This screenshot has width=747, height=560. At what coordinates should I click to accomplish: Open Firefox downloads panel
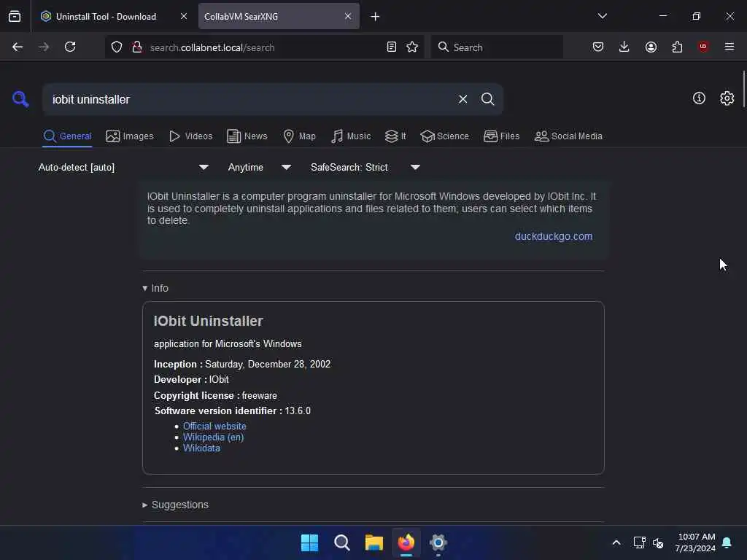(x=624, y=47)
